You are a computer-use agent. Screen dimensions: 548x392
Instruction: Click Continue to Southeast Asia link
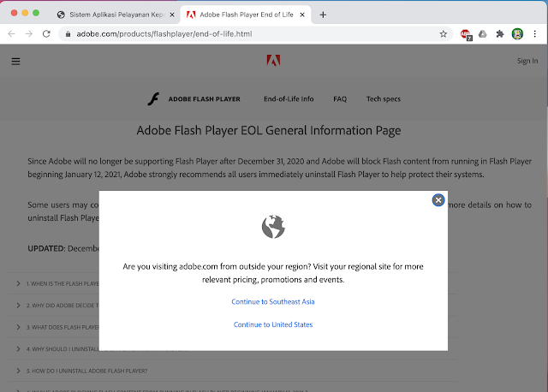coord(273,301)
